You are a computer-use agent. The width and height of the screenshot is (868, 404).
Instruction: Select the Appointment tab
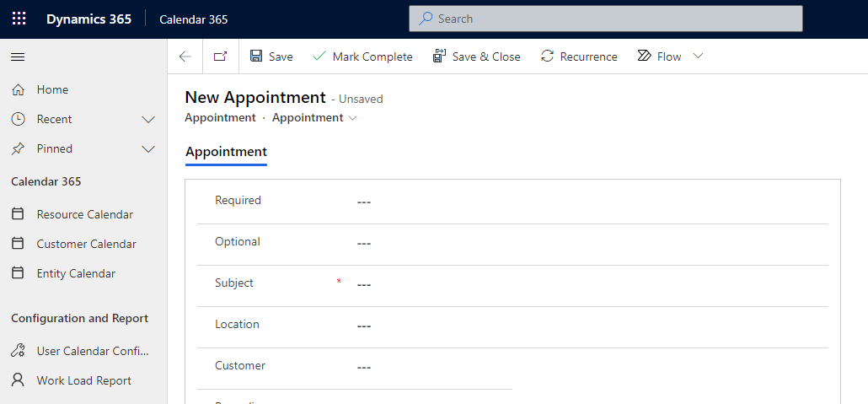tap(226, 153)
